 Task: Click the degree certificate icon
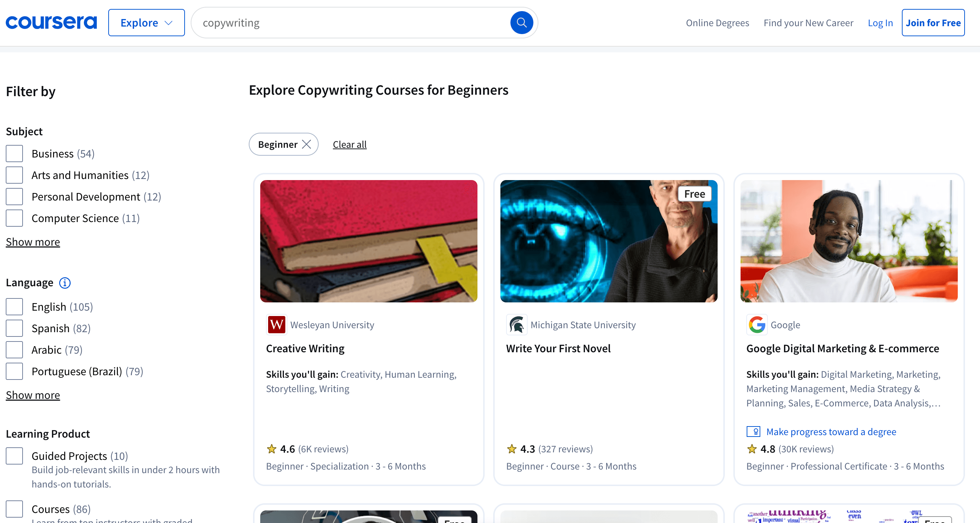[x=753, y=432]
